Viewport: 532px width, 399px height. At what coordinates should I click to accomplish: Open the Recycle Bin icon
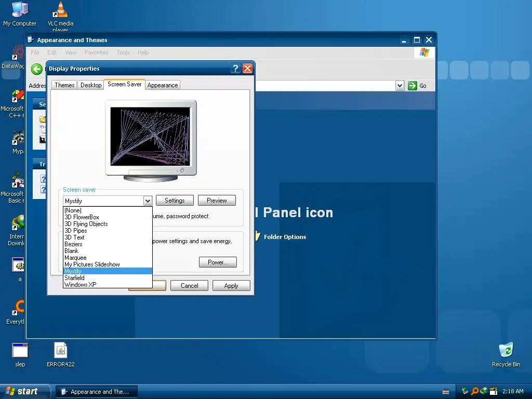[x=506, y=354]
